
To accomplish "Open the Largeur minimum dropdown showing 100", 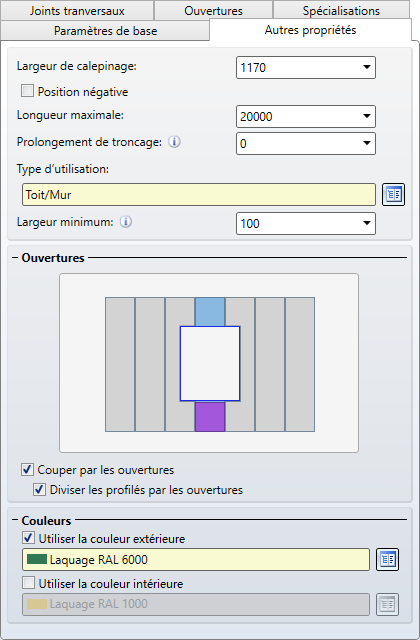I will (x=306, y=223).
